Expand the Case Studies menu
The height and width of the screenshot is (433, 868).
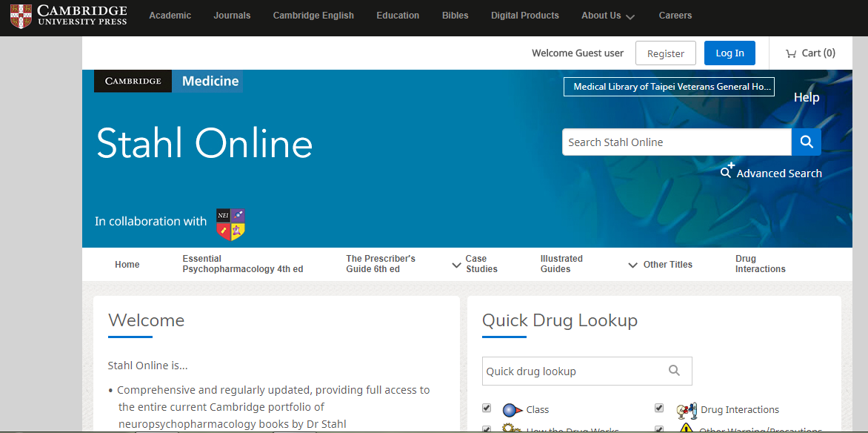(475, 264)
